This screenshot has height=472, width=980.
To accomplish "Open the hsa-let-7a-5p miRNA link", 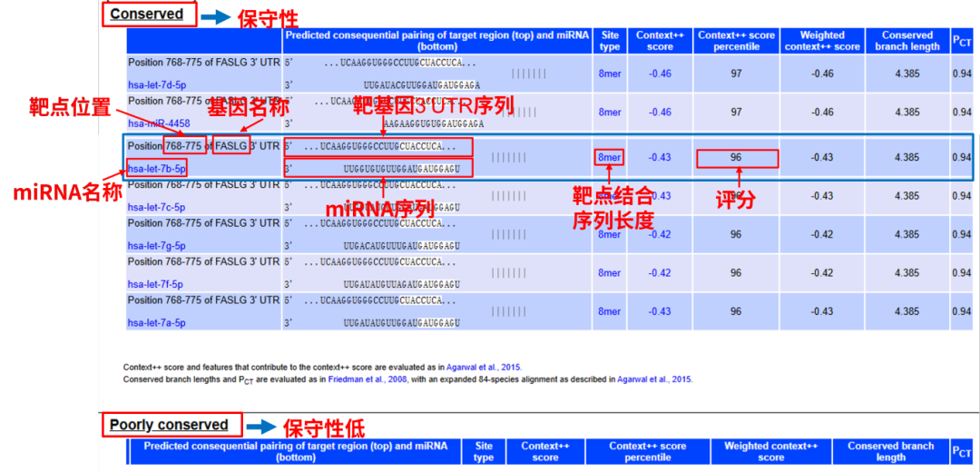I will [x=156, y=323].
